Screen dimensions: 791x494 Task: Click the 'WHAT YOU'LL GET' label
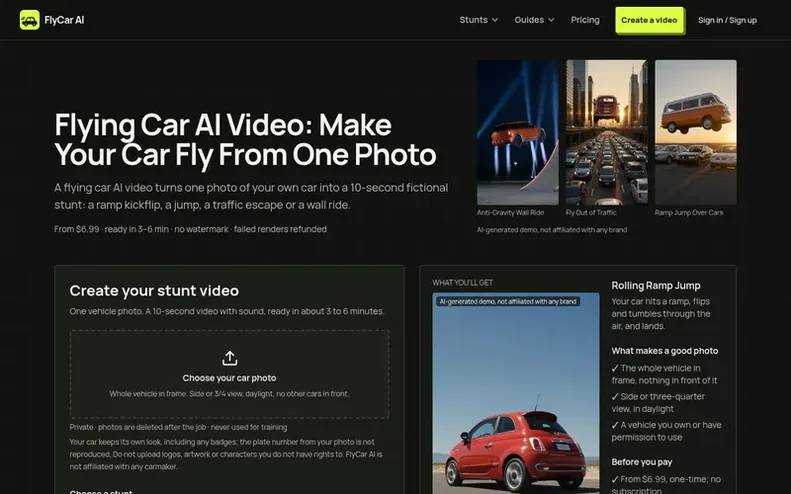[x=463, y=283]
